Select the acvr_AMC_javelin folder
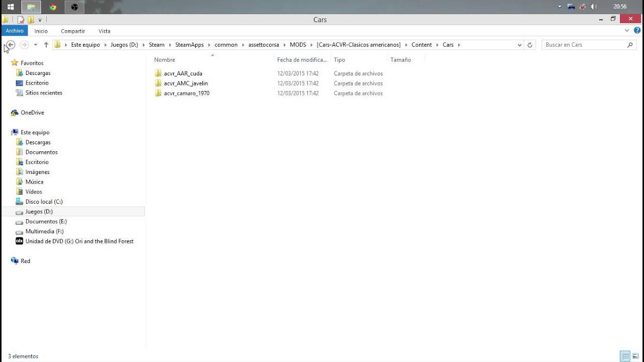The image size is (644, 362). [x=186, y=83]
